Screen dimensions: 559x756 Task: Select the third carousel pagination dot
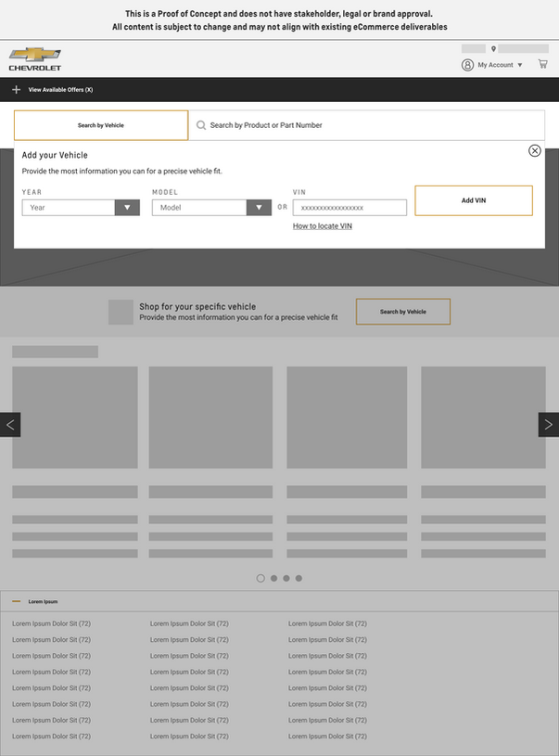coord(286,578)
